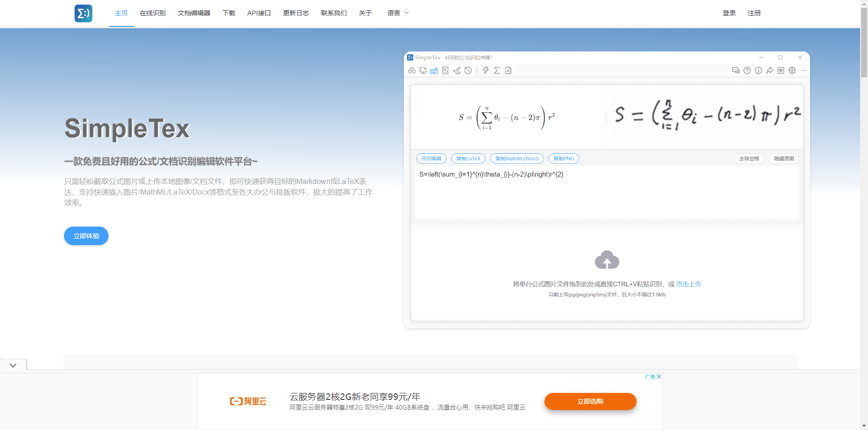Click 登录 login link
The height and width of the screenshot is (430, 868).
point(729,13)
